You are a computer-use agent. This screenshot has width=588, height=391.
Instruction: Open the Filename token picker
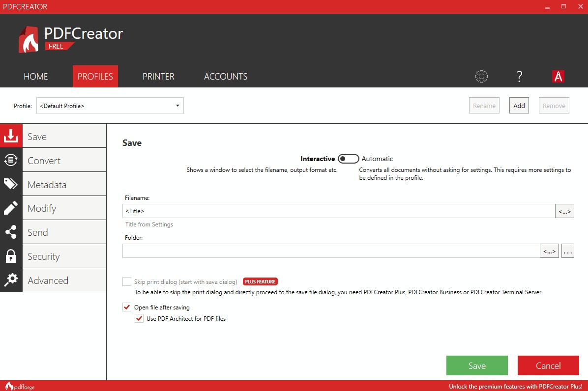pyautogui.click(x=564, y=211)
